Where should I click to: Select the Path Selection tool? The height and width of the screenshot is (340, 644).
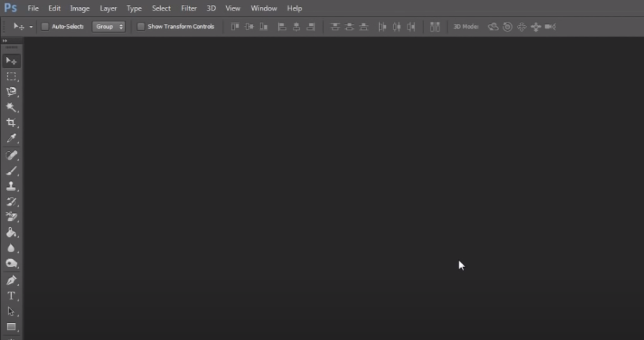[x=11, y=311]
